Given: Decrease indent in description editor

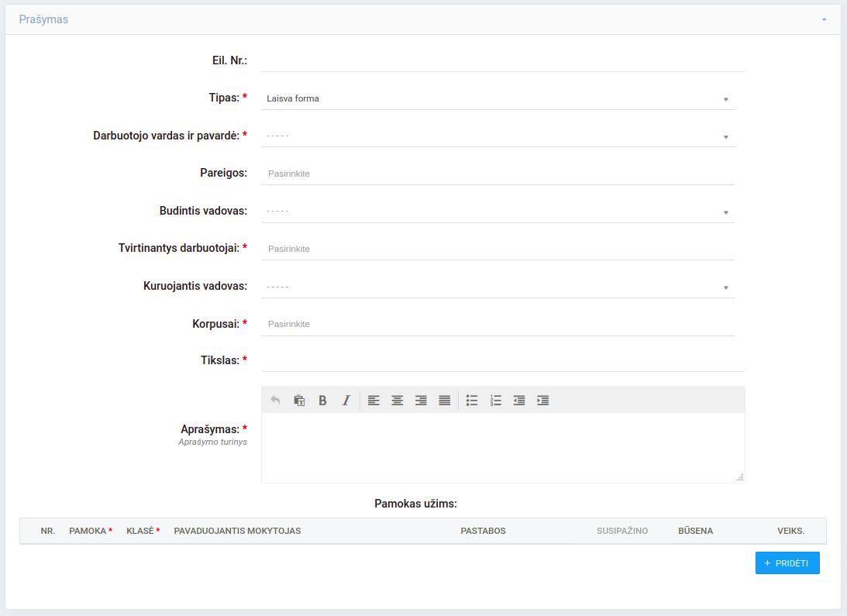Looking at the screenshot, I should [x=519, y=401].
